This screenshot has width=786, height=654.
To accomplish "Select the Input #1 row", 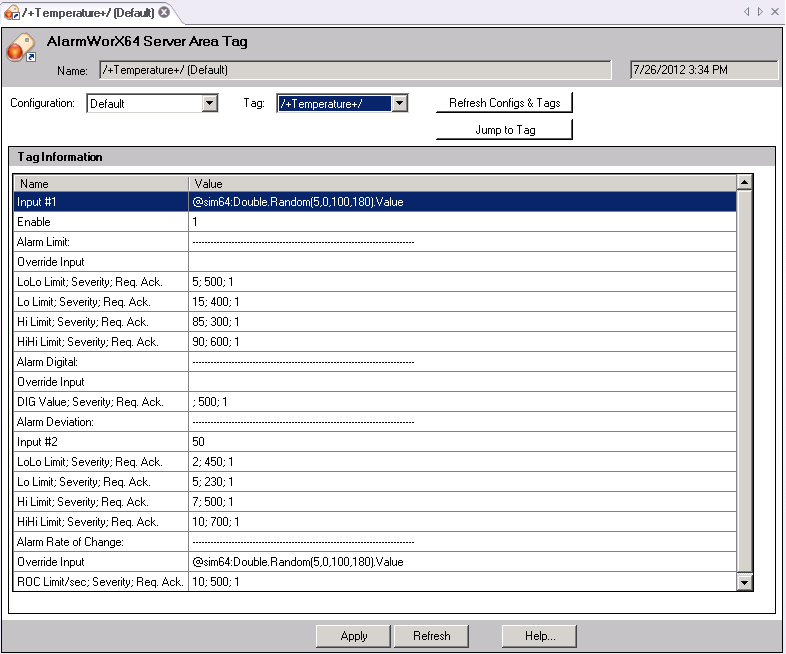I will (x=100, y=202).
